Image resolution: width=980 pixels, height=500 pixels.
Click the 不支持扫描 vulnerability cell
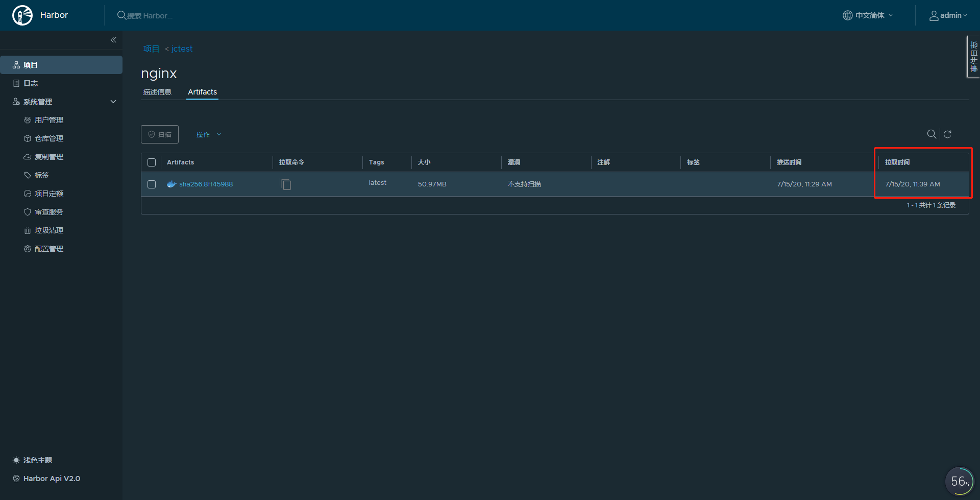tap(524, 184)
